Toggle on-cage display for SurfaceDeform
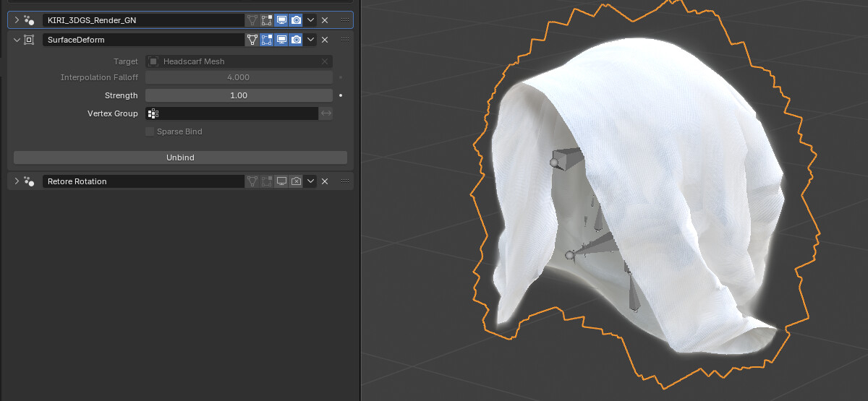This screenshot has width=868, height=401. (252, 40)
